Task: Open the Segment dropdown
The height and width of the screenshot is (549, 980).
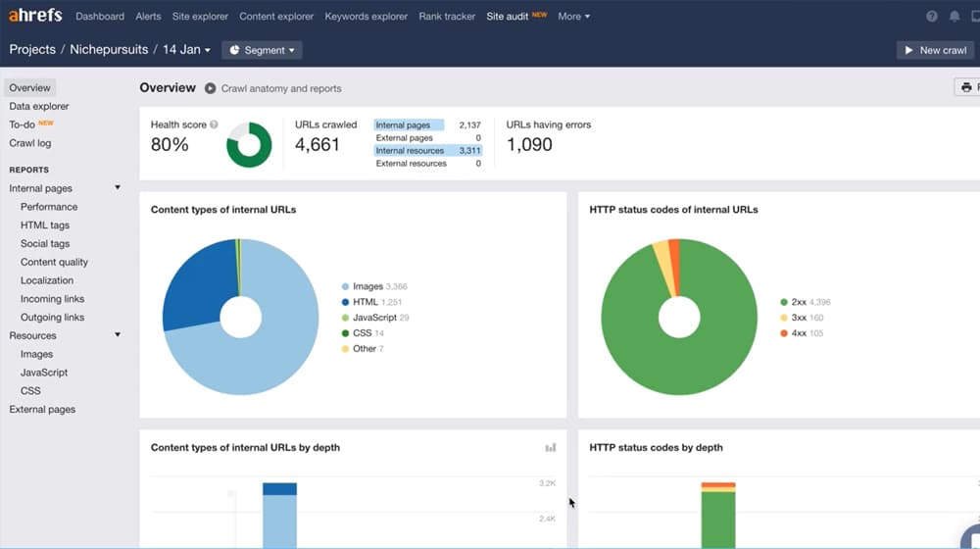Action: (262, 50)
